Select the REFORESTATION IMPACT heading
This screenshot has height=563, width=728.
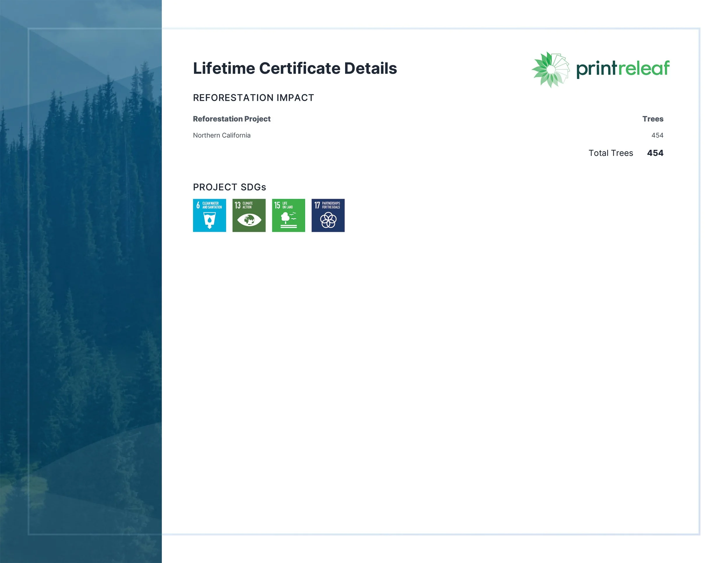[x=253, y=98]
